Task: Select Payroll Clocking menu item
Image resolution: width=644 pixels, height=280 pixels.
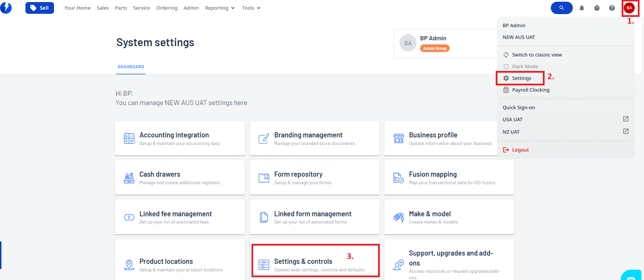Action: pyautogui.click(x=530, y=90)
